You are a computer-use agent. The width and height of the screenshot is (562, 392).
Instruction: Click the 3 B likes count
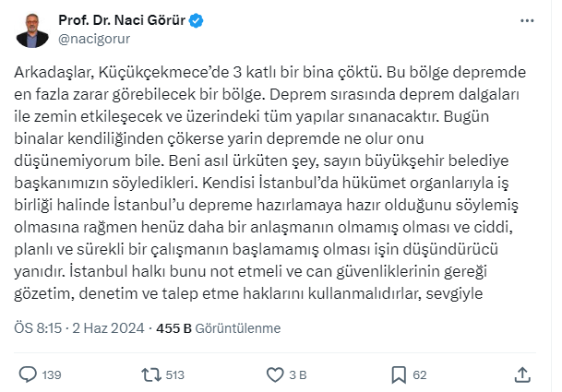point(299,375)
